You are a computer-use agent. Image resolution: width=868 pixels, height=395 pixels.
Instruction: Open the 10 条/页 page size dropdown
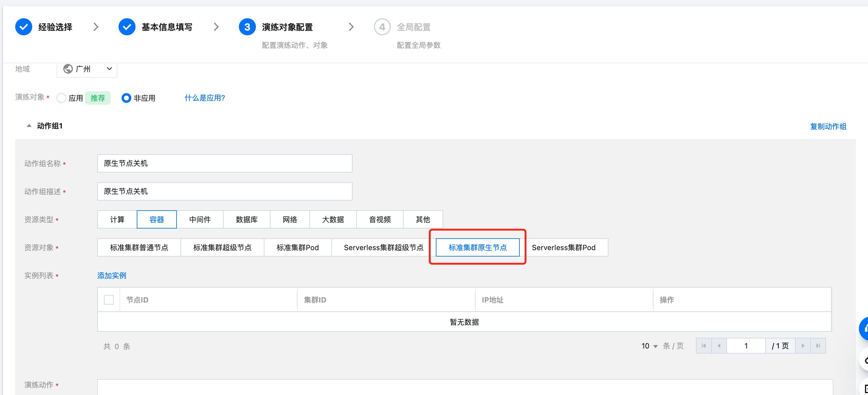649,346
